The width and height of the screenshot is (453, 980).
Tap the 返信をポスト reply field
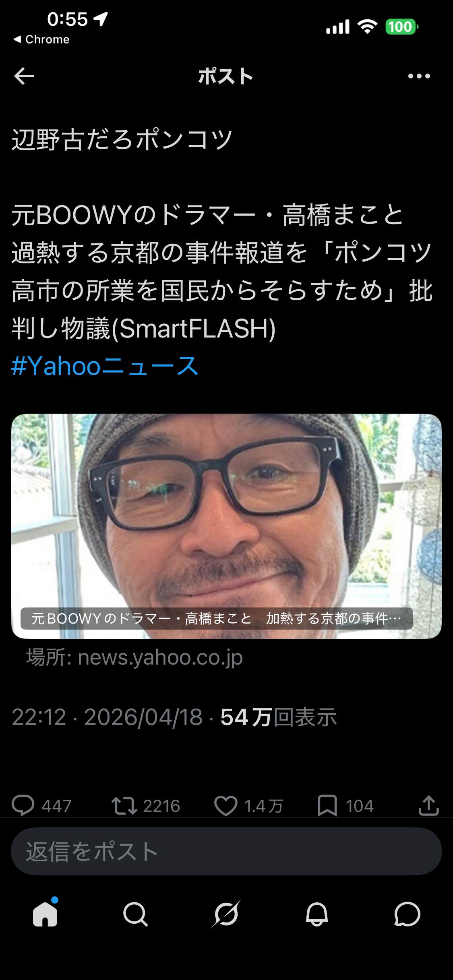click(x=226, y=851)
